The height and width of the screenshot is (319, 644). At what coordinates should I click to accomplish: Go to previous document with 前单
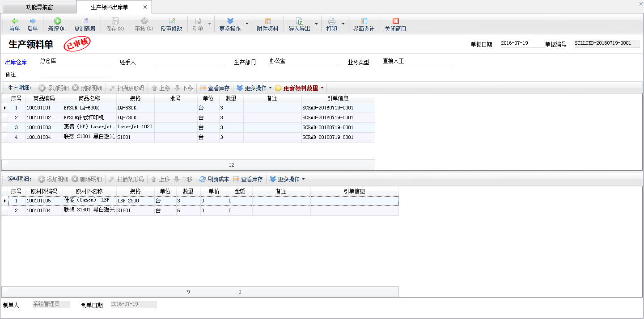[14, 25]
